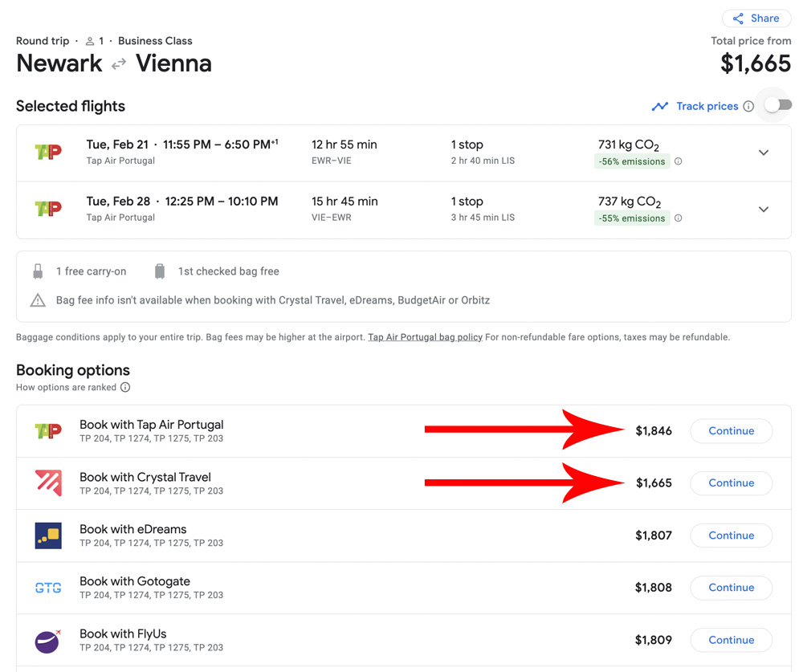
Task: Click the $1,807 eDreams price
Action: 654,536
